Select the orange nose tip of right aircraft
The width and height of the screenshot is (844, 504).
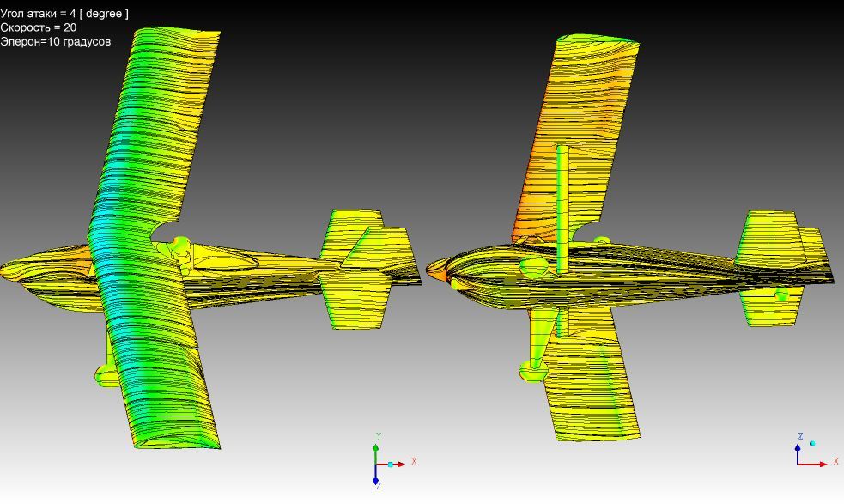coord(438,271)
